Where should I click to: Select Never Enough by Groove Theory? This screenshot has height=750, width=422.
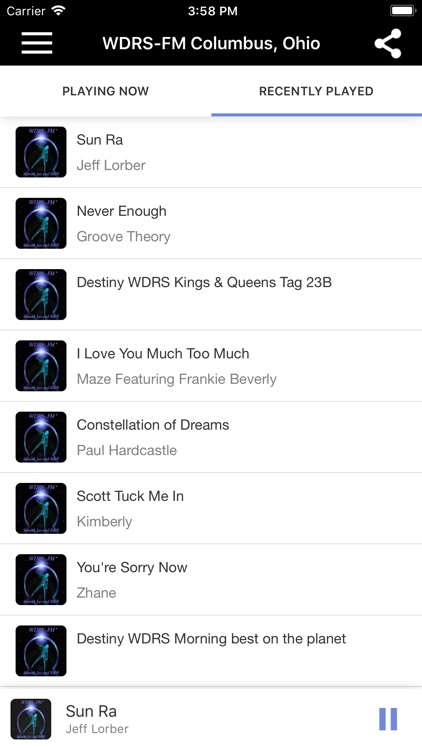click(x=211, y=223)
